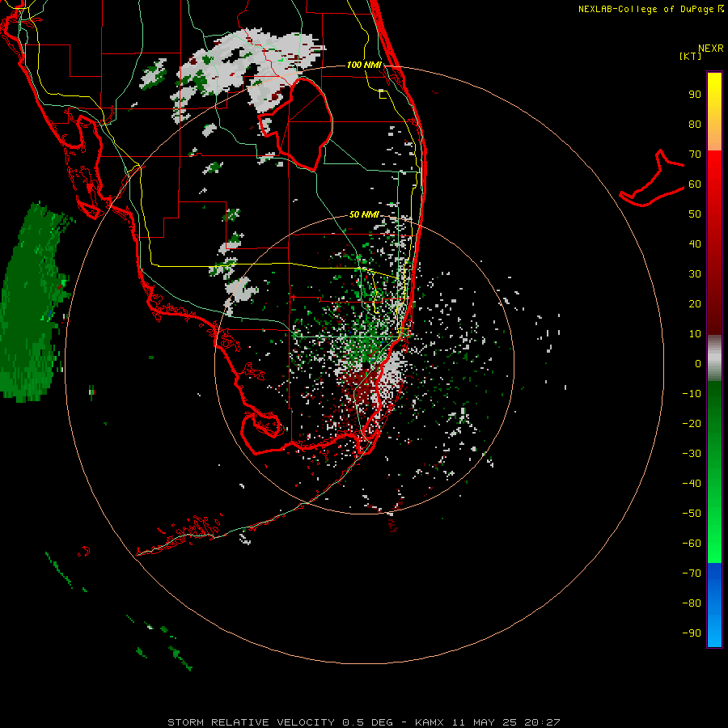Click the -90 value on the velocity scale
This screenshot has width=728, height=728.
(x=692, y=633)
